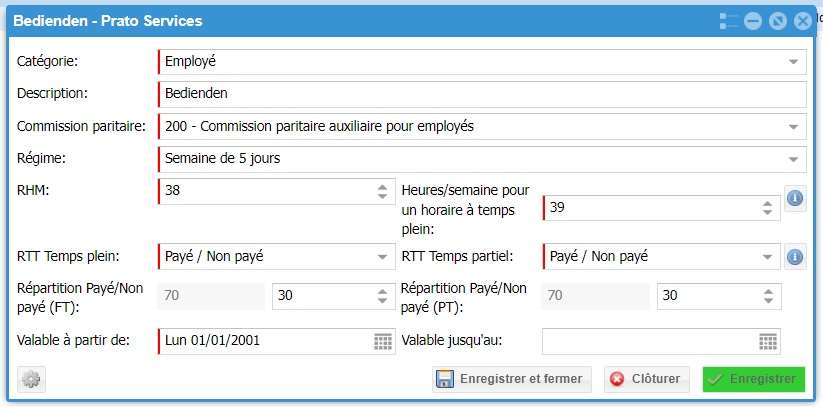Click the 'Valable jusqu'au:' label
Image resolution: width=823 pixels, height=407 pixels.
[452, 341]
